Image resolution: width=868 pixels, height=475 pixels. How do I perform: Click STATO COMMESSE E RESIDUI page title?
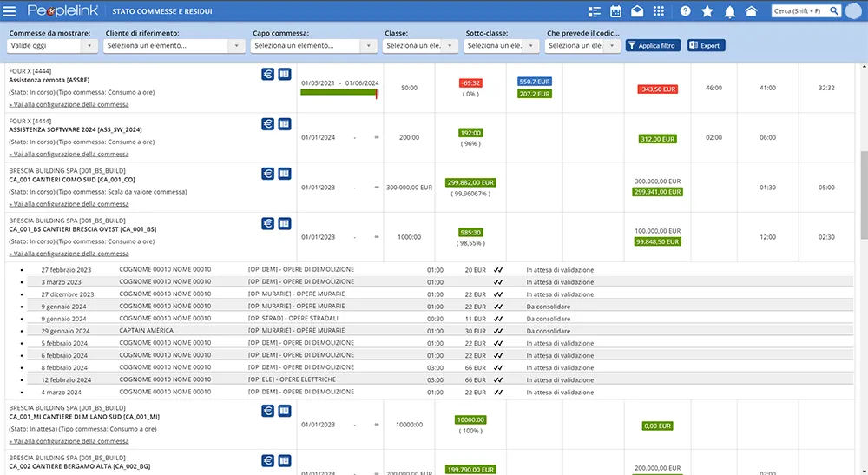click(161, 11)
